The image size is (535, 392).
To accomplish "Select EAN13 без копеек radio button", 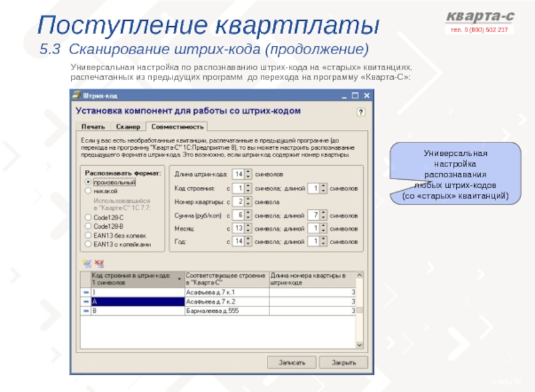I will (x=88, y=235).
